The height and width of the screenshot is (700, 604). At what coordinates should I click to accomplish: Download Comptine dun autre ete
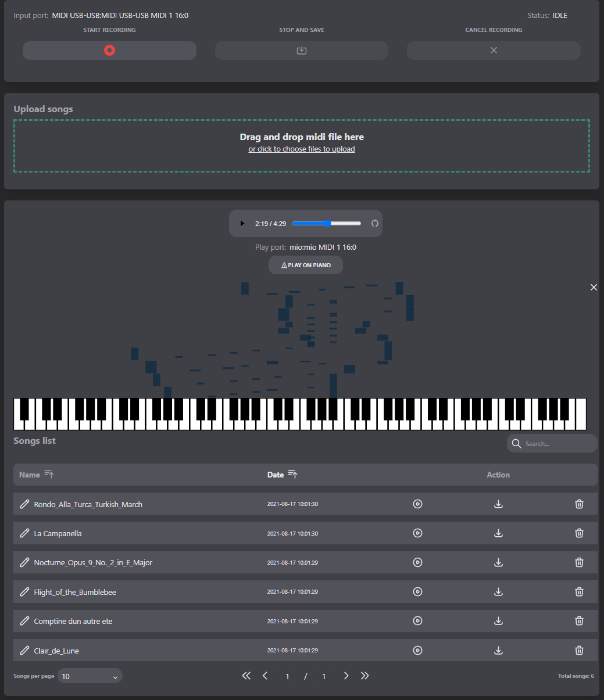pyautogui.click(x=498, y=620)
